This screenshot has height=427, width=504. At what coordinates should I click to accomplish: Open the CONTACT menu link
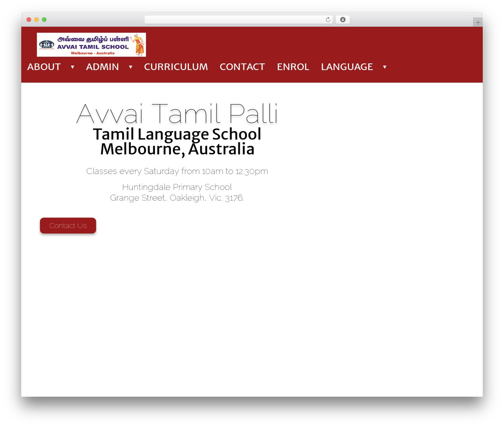click(x=242, y=67)
